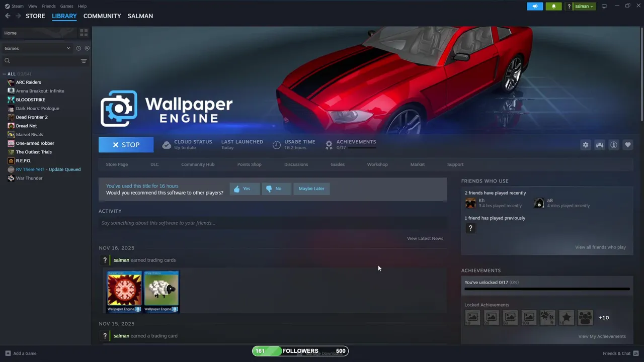Viewport: 644px width, 362px height.
Task: Open the advanced filter options icon
Action: 84,61
